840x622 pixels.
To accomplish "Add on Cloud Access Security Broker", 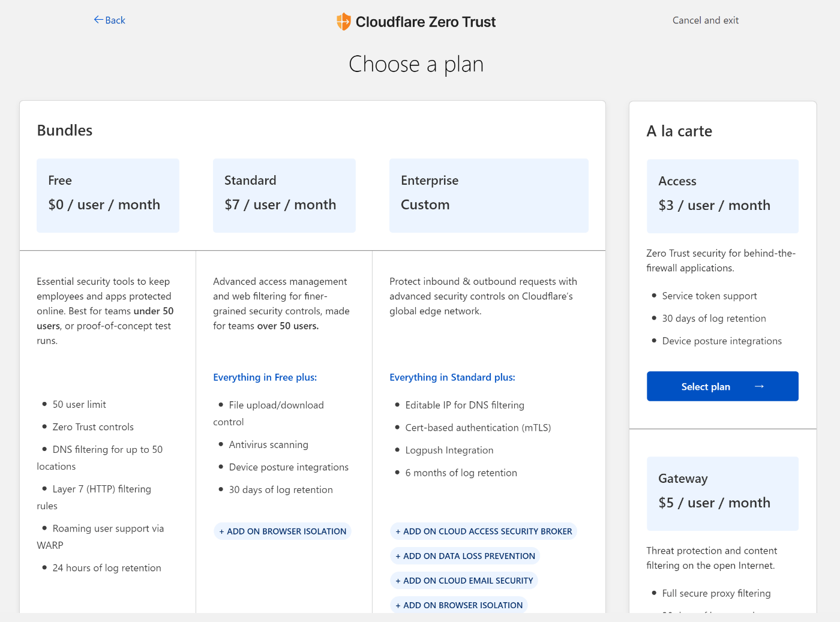I will 484,531.
